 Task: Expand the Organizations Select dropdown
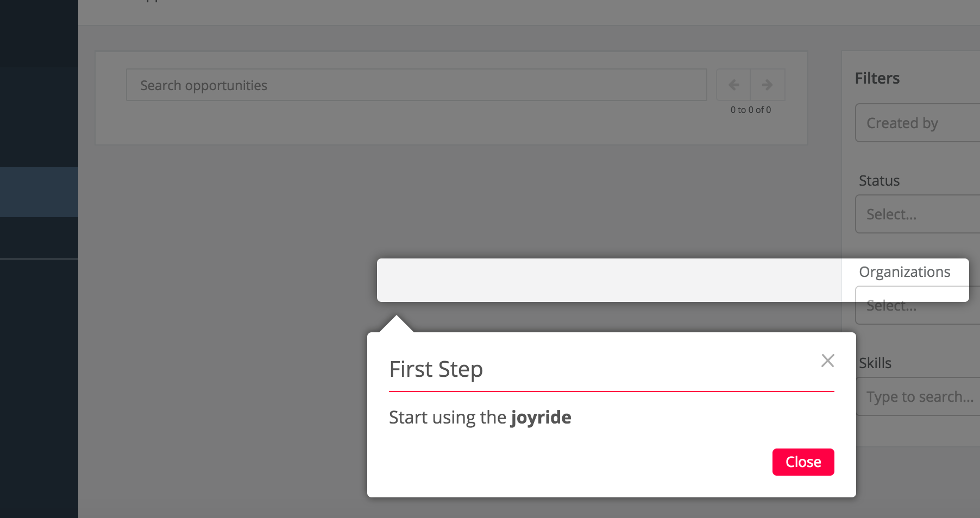[918, 306]
